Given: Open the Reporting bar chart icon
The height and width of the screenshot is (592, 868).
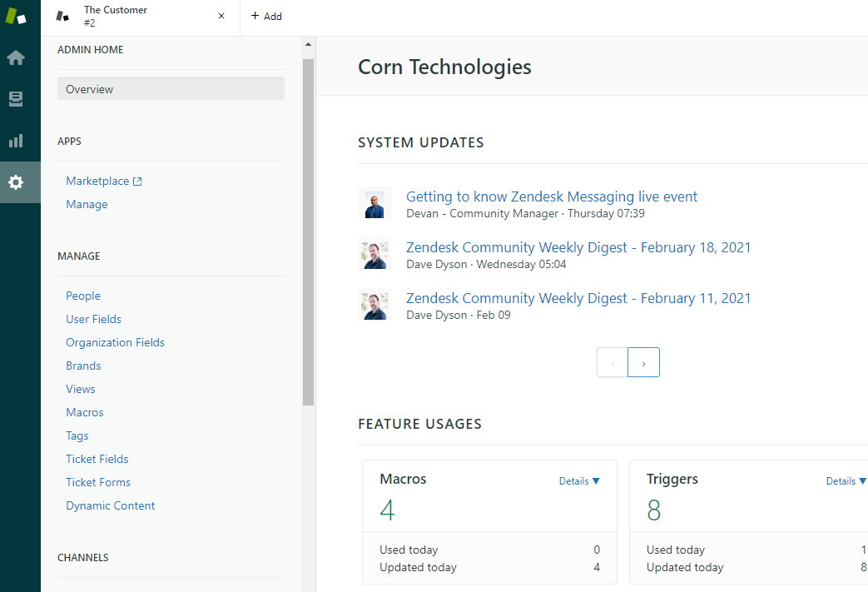Looking at the screenshot, I should [x=16, y=141].
